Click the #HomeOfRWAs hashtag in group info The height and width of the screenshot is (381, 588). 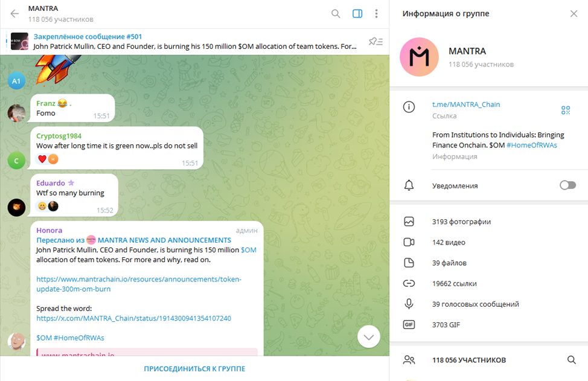coord(532,145)
